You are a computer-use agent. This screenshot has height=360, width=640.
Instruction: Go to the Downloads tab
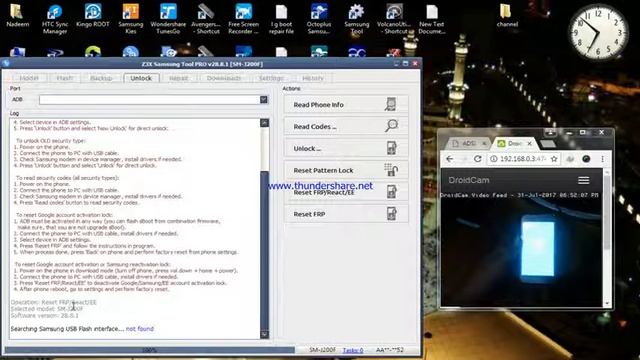tap(223, 78)
